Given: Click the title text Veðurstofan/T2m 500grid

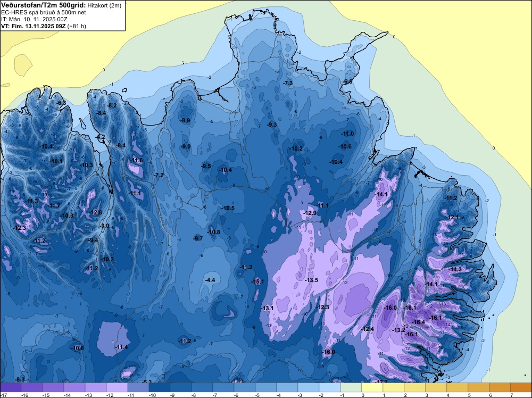Looking at the screenshot, I should point(43,5).
